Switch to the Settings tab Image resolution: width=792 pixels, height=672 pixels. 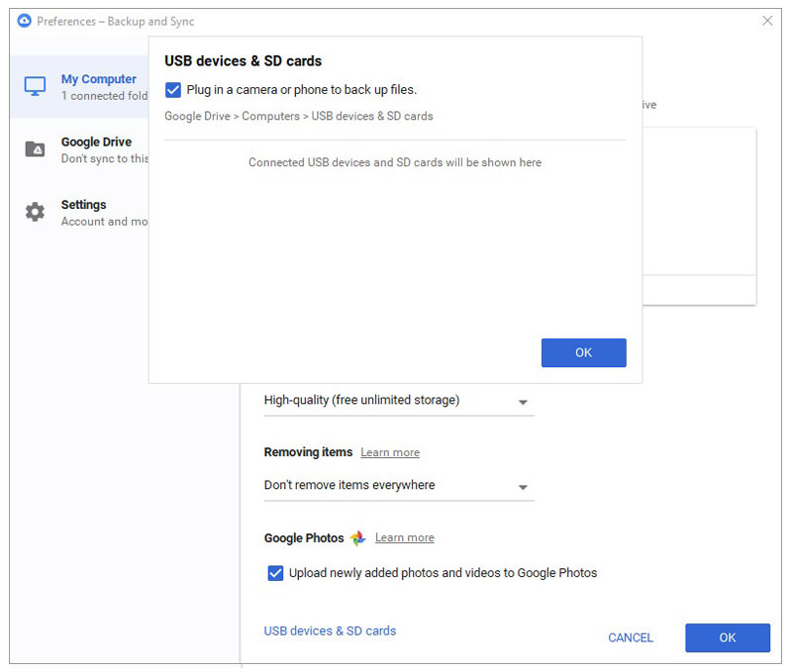[80, 213]
